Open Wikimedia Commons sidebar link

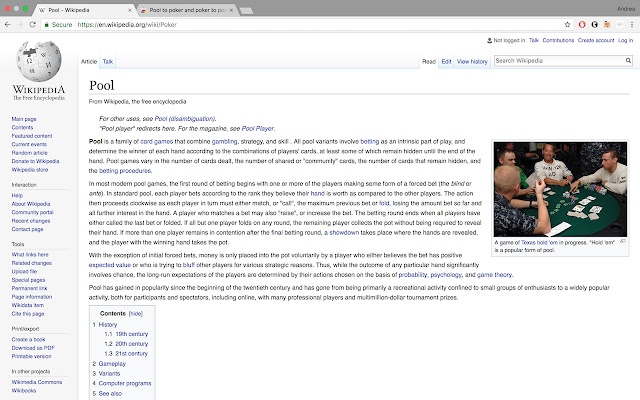point(37,382)
